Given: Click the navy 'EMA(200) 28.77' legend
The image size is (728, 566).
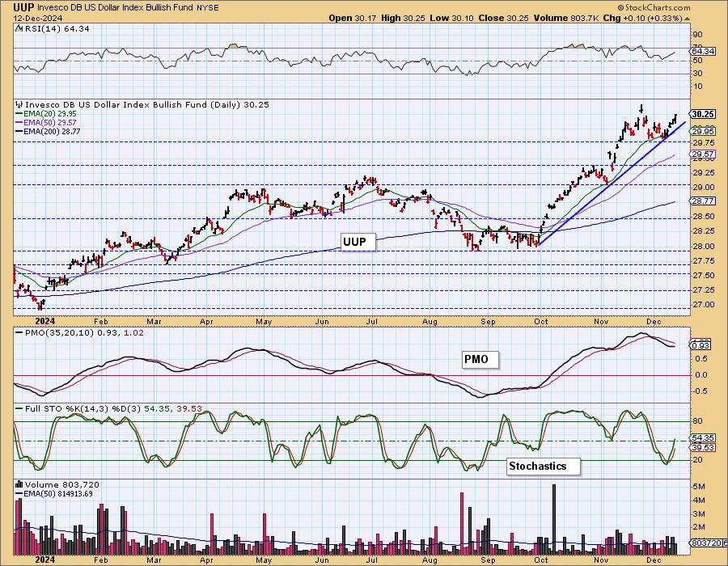Looking at the screenshot, I should coord(48,131).
